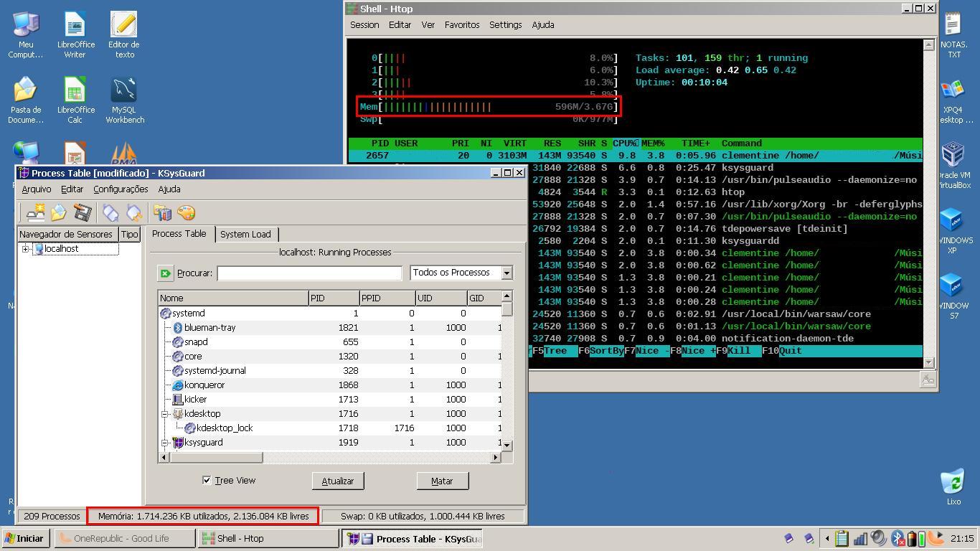980x551 pixels.
Task: Select the Process Table tab
Action: [179, 233]
